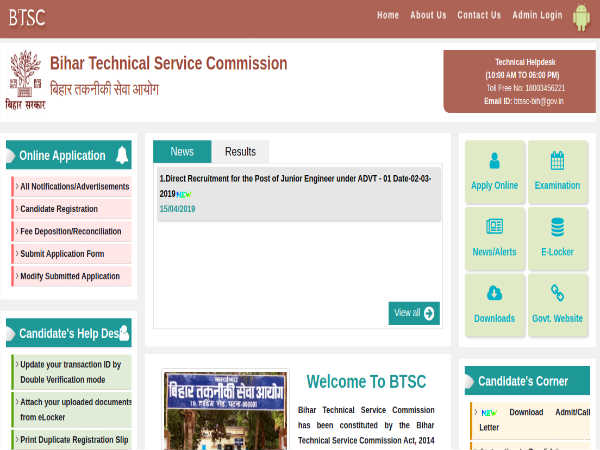The width and height of the screenshot is (600, 450).
Task: Open the News/Alerts tile
Action: click(494, 238)
